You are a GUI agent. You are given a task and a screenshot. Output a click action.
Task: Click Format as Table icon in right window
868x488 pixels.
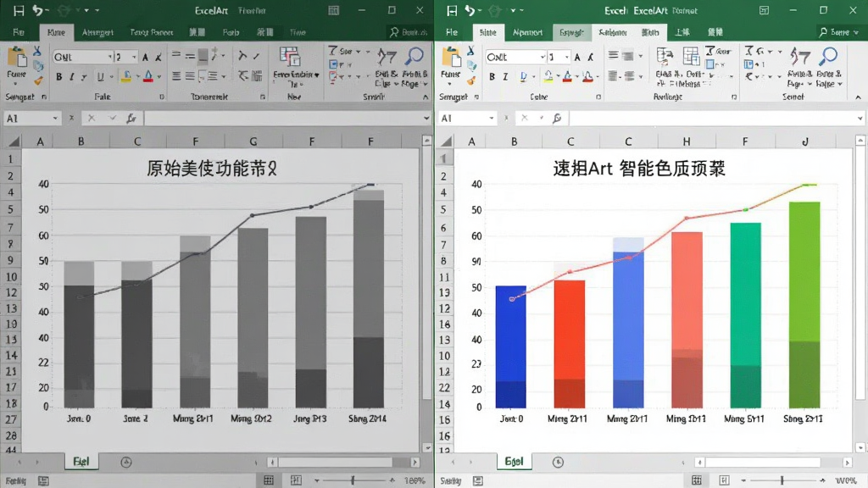[x=691, y=57]
